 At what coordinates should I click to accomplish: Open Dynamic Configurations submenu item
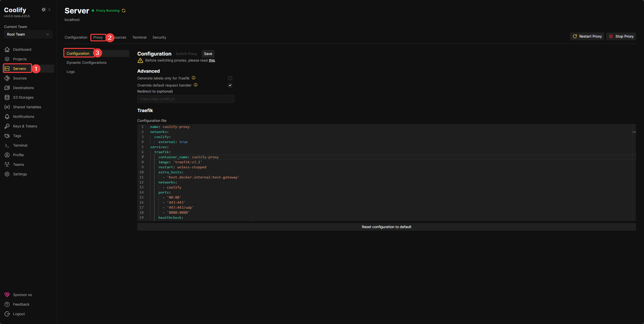[87, 63]
